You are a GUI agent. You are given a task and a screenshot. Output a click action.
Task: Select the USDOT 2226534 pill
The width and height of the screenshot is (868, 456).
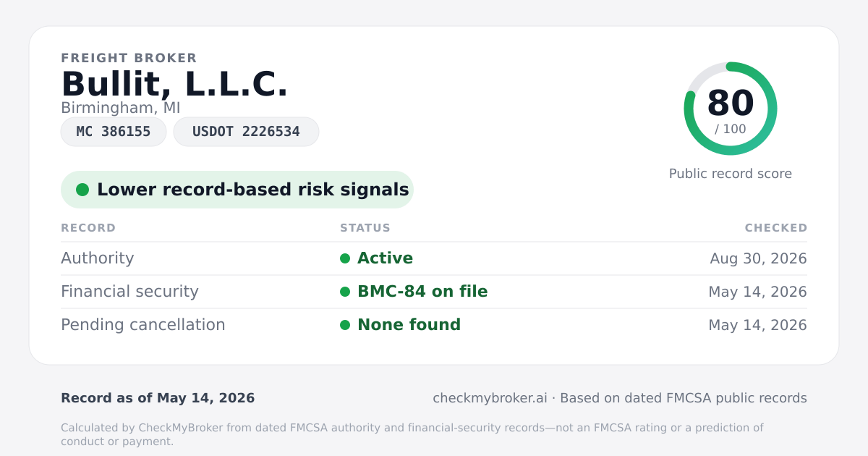pyautogui.click(x=246, y=132)
